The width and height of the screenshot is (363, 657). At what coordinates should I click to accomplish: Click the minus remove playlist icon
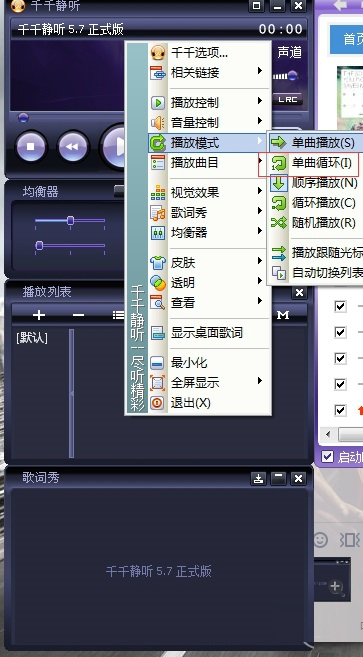(78, 315)
